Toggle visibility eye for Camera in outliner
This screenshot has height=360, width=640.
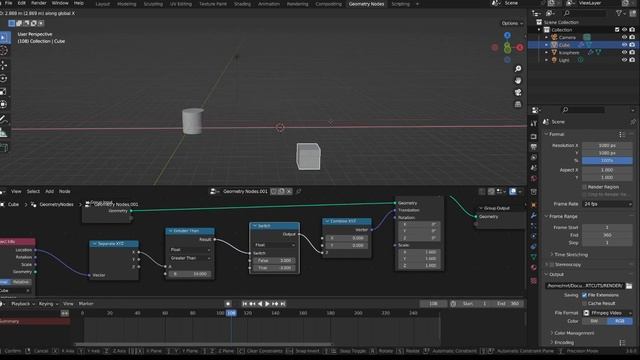pos(624,37)
